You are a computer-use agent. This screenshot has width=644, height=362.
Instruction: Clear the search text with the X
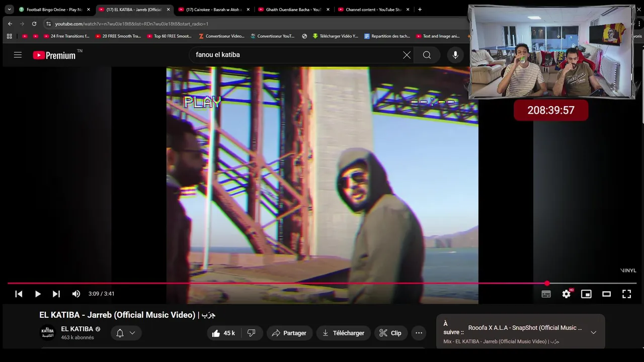tap(407, 55)
